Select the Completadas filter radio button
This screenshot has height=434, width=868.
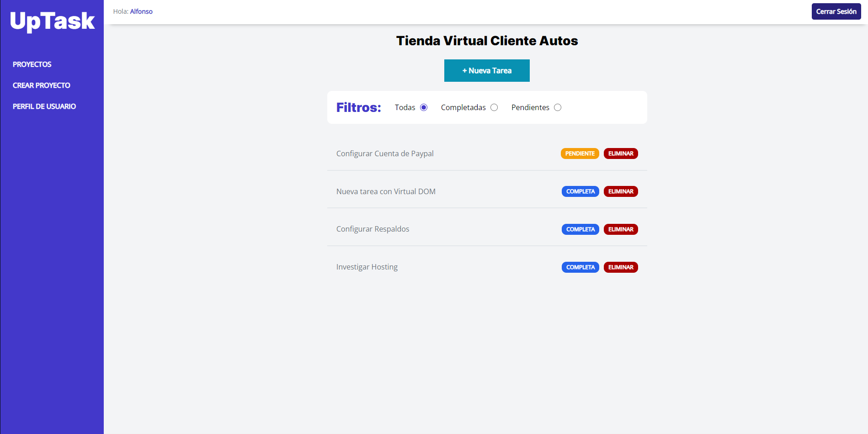[494, 107]
